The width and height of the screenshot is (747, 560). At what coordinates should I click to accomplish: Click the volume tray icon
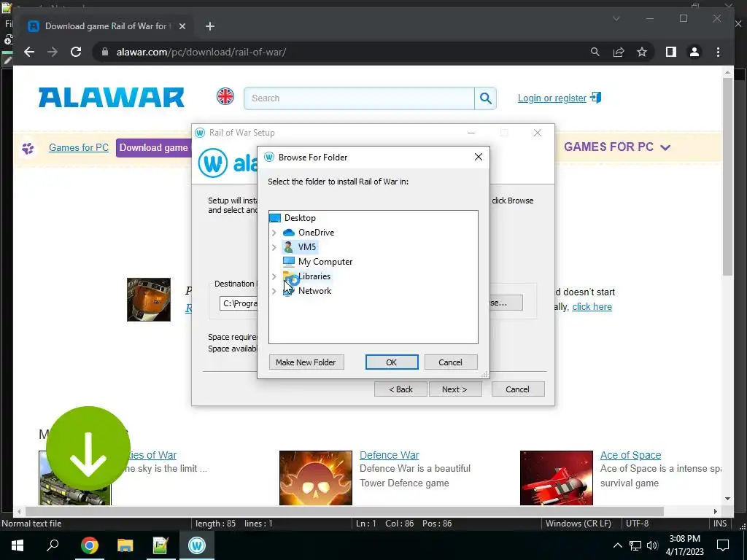pyautogui.click(x=652, y=545)
